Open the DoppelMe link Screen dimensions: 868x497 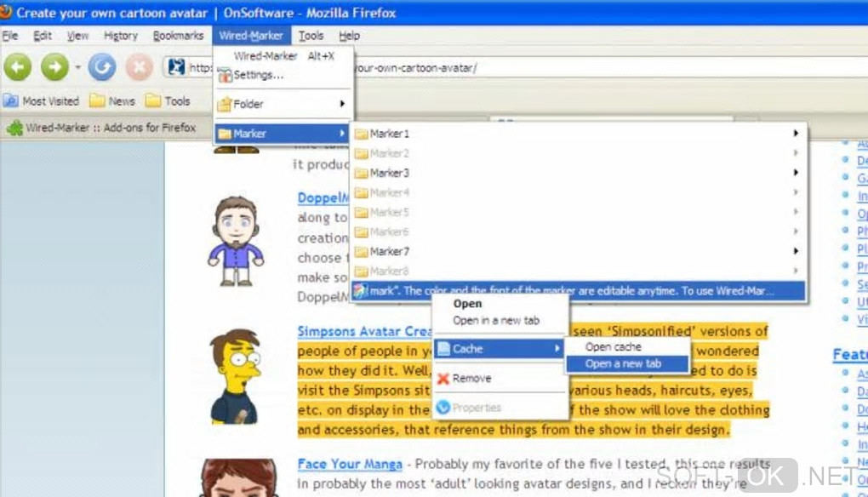(x=323, y=198)
